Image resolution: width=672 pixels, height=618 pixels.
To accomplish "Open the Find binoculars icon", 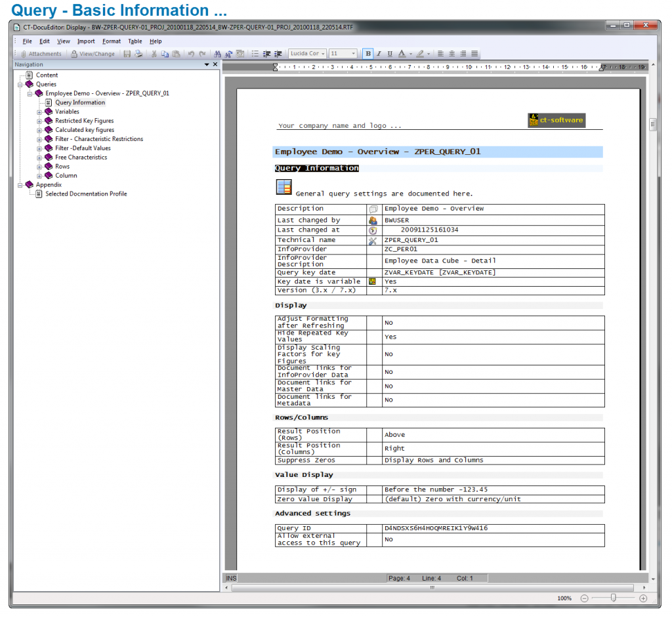I will pos(217,54).
